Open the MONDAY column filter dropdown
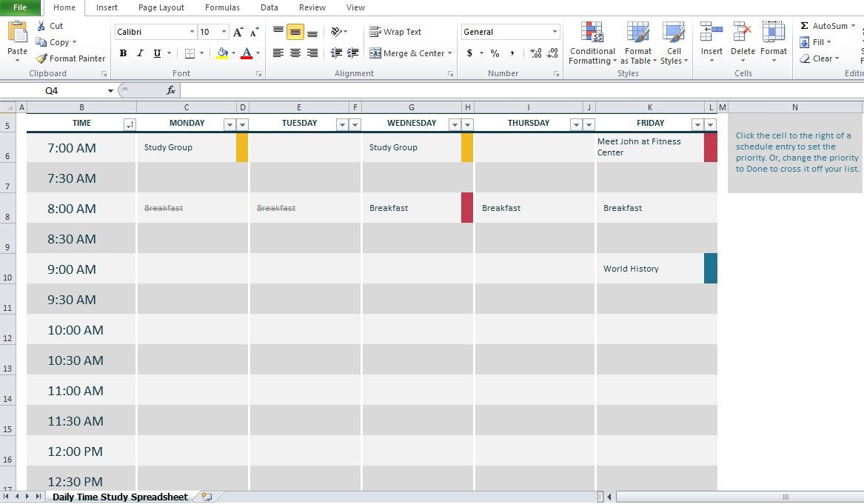This screenshot has width=864, height=504. (x=230, y=124)
